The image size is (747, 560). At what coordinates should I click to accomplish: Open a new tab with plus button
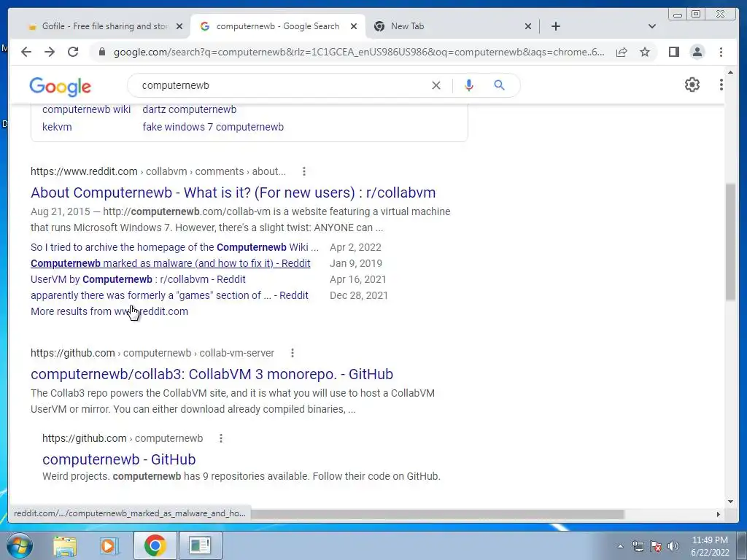[555, 26]
